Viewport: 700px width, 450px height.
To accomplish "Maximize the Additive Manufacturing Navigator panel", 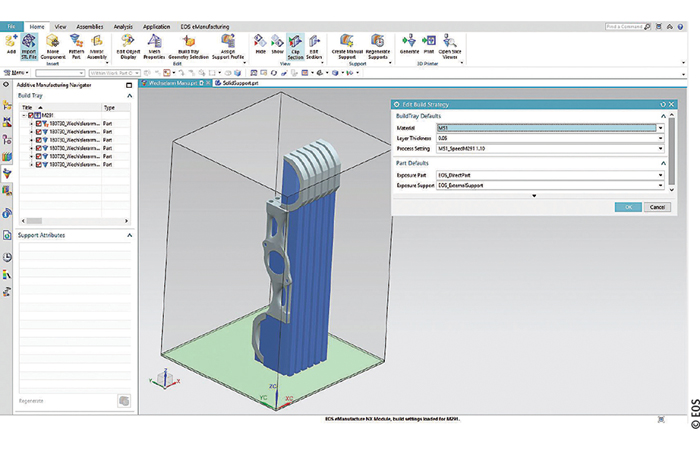I will (x=129, y=85).
